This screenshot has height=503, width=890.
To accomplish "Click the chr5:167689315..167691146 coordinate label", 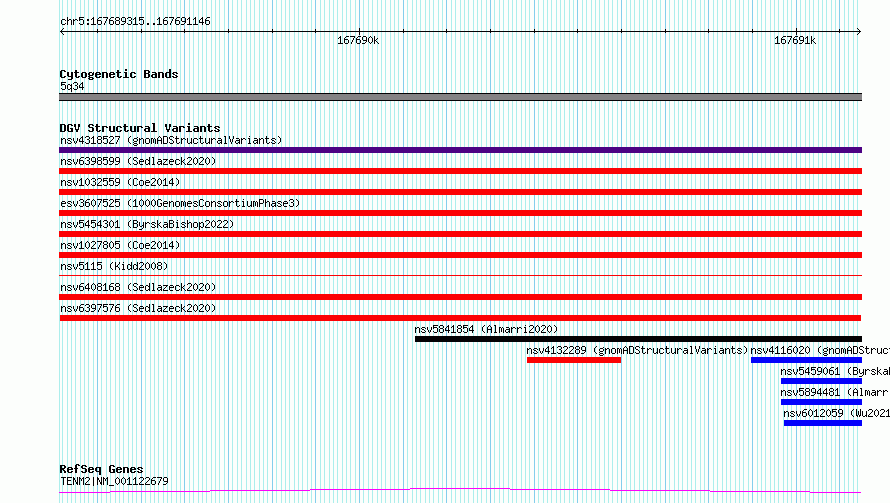I will point(135,22).
